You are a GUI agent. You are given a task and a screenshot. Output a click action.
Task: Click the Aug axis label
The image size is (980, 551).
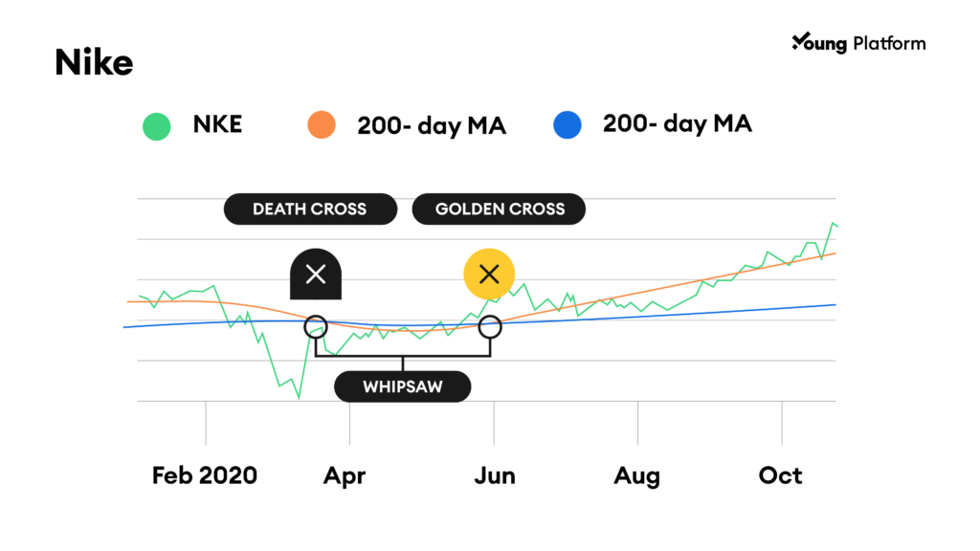(x=636, y=476)
